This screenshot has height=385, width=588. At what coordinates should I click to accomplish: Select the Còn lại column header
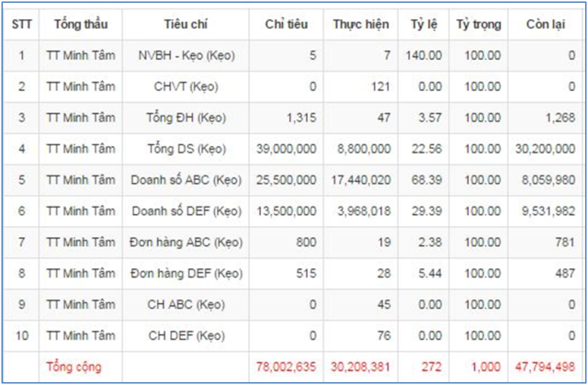click(x=546, y=25)
